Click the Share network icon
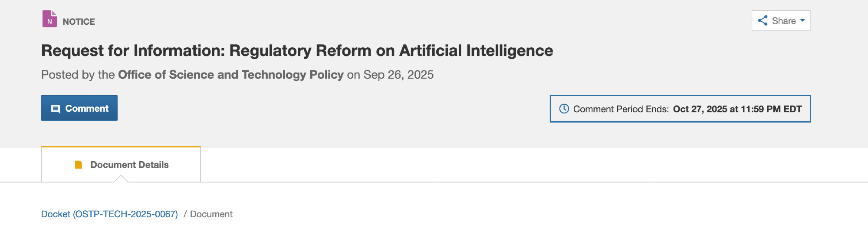This screenshot has height=239, width=868. 763,20
